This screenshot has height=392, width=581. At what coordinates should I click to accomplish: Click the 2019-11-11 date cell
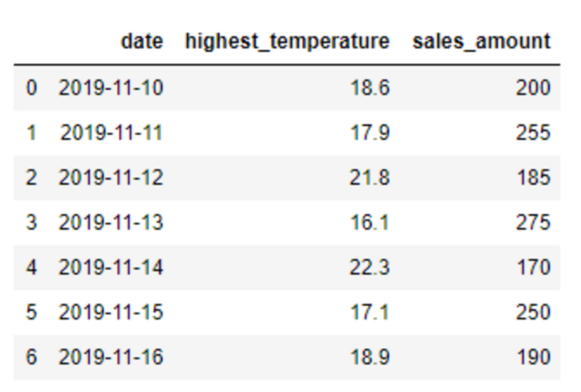click(111, 133)
